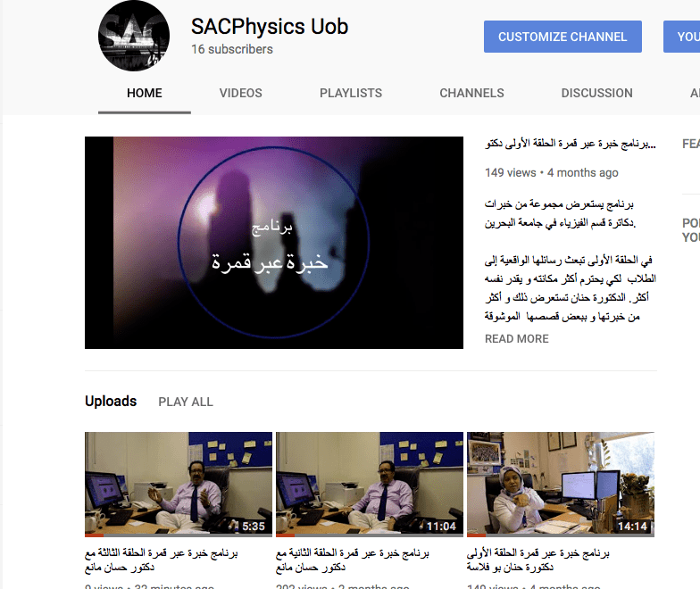Viewport: 700px width, 589px height.
Task: Click Read More under video description
Action: point(516,339)
